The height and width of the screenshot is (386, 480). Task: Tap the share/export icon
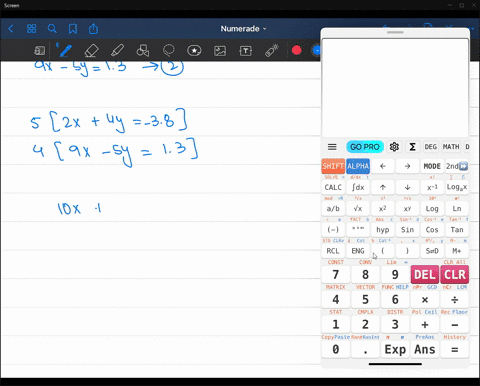pos(93,29)
